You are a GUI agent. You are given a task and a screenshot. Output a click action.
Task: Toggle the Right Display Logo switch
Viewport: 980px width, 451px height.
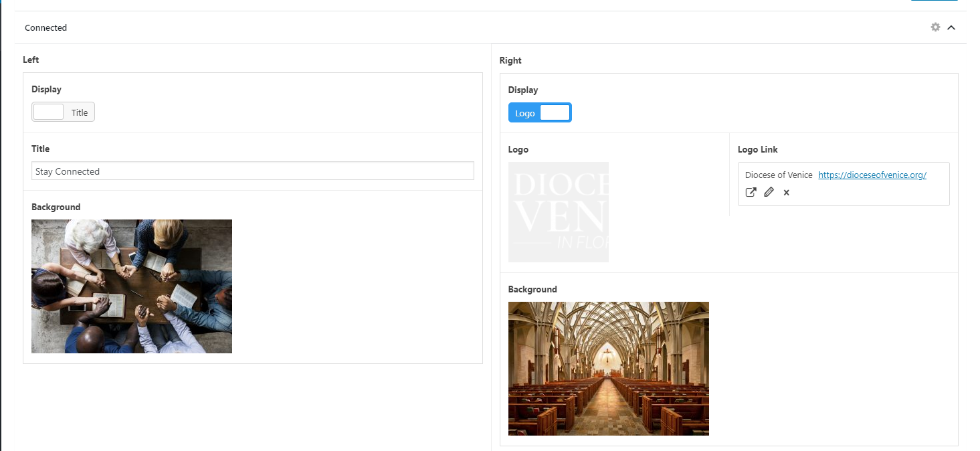540,113
